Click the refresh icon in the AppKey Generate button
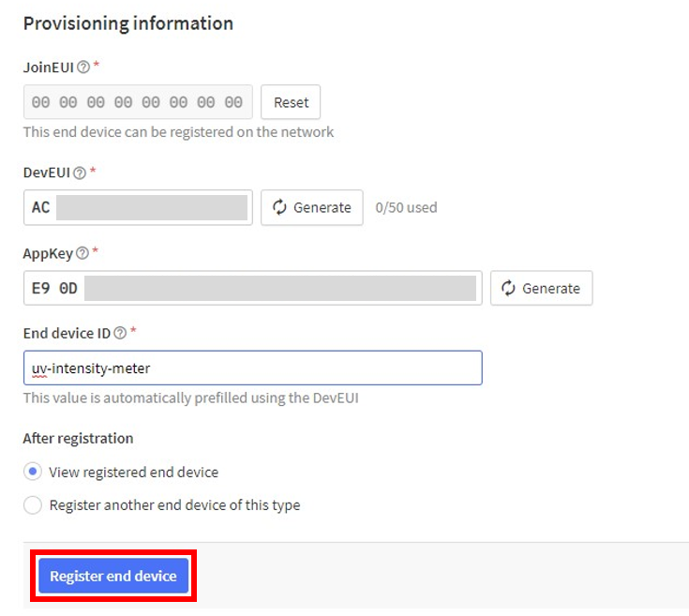Screen dimensions: 689x616 (508, 288)
